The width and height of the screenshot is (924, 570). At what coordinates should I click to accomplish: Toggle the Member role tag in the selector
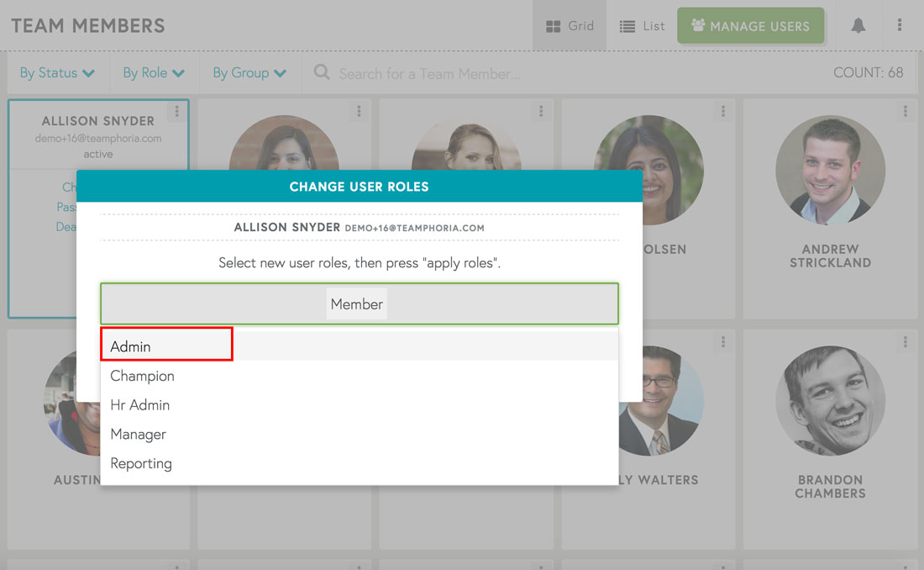click(x=356, y=304)
